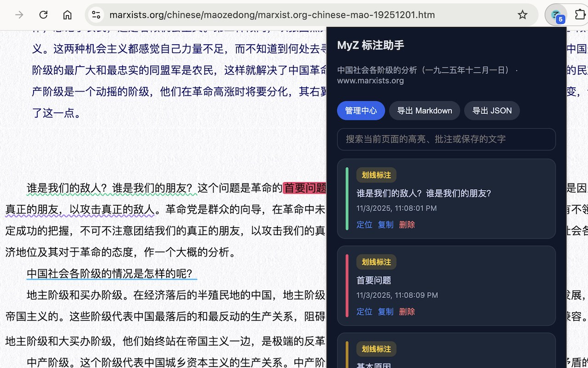
Task: Click 复制 on the 首要问题 annotation
Action: [385, 311]
